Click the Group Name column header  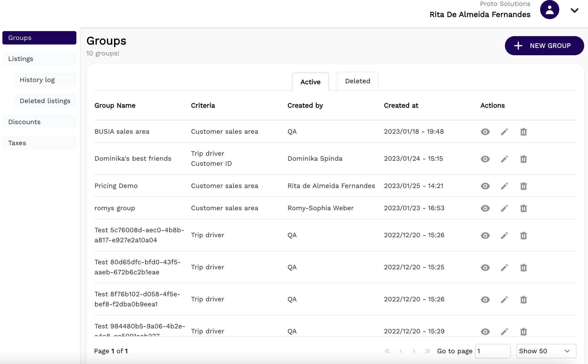point(115,105)
